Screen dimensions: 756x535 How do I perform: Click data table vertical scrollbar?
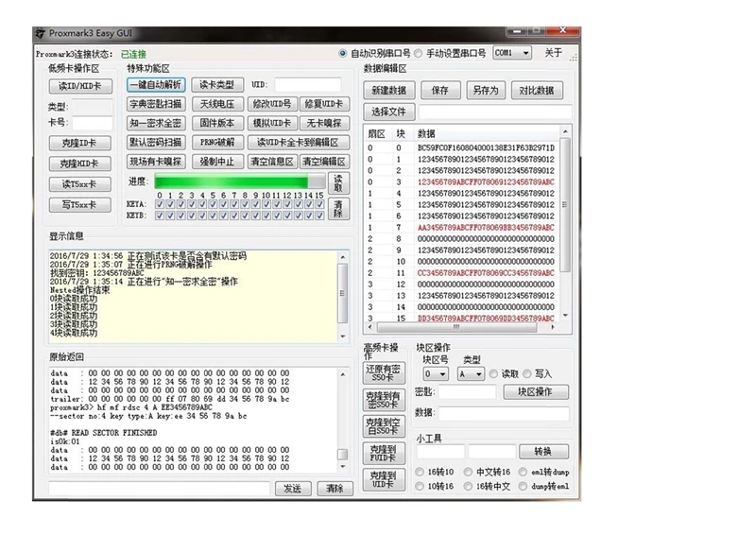(x=565, y=204)
